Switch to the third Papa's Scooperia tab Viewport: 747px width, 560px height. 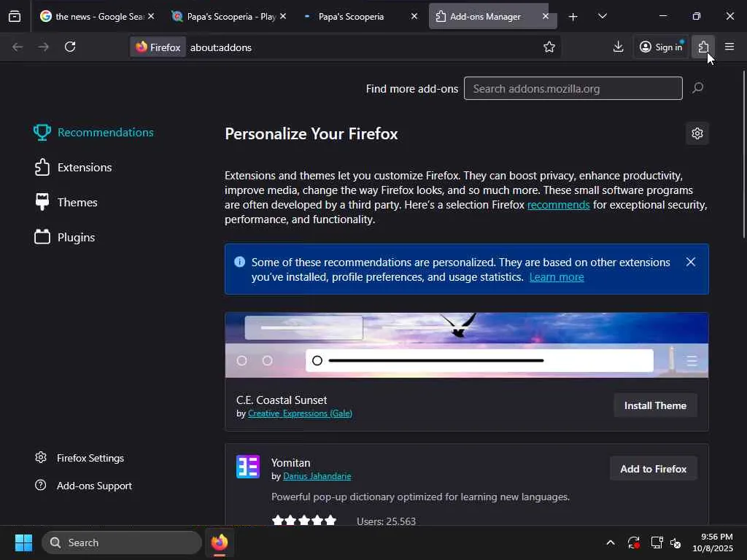click(x=360, y=16)
